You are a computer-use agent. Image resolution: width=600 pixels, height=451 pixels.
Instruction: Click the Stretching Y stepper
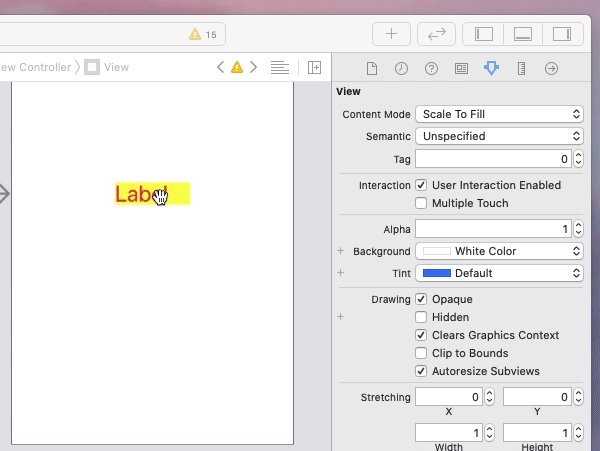click(x=578, y=397)
